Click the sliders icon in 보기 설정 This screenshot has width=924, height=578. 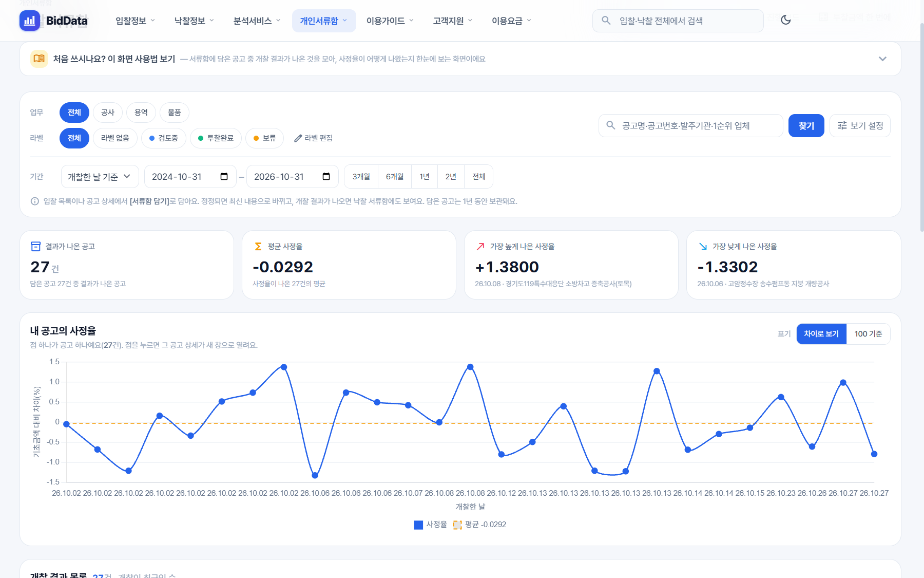pos(842,125)
